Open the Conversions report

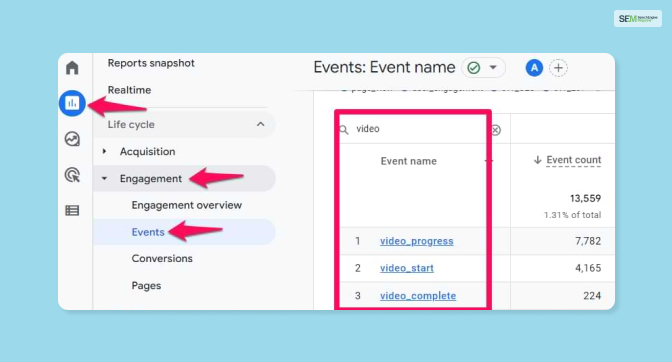point(162,258)
